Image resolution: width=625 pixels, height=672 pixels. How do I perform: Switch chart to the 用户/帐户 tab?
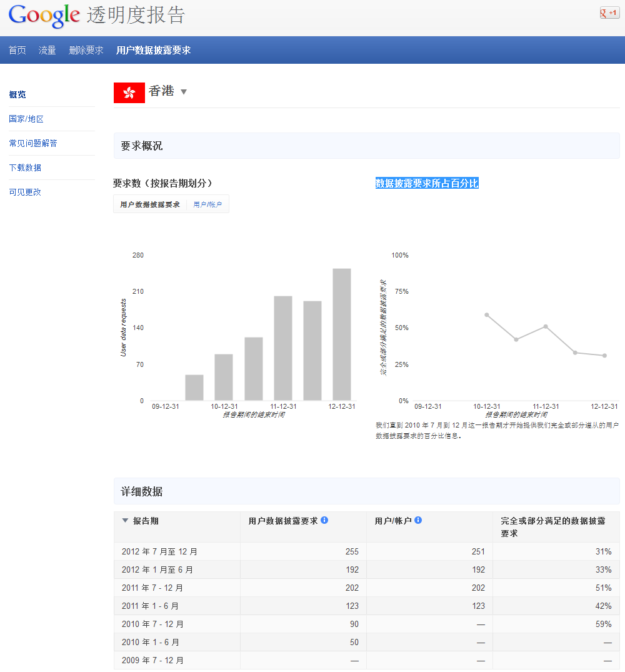tap(207, 204)
